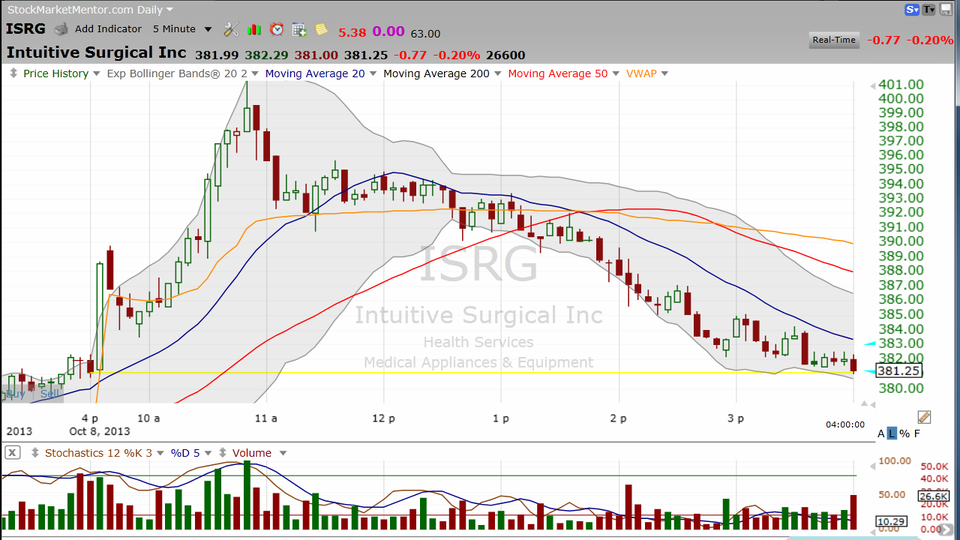Close the Stochastics pane with X icon
960x540 pixels.
[12, 452]
